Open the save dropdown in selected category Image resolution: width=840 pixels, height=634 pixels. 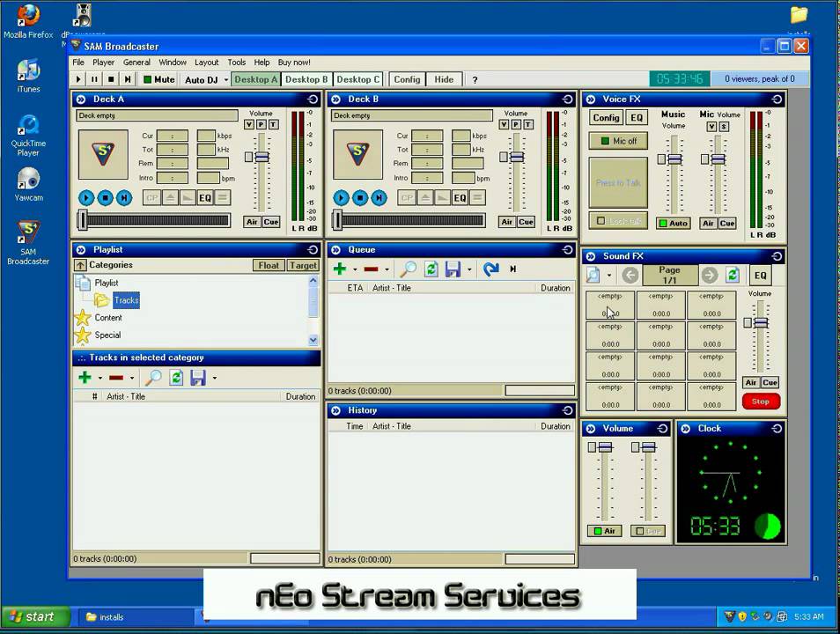coord(214,379)
